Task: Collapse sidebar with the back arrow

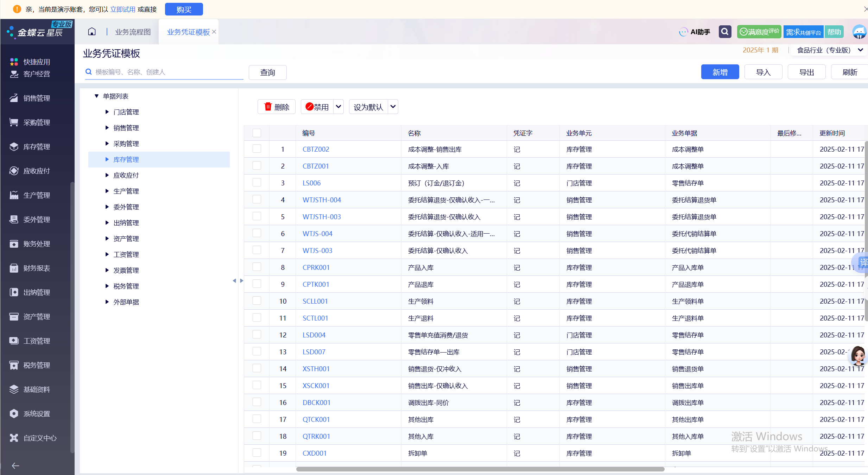Action: coord(15,466)
